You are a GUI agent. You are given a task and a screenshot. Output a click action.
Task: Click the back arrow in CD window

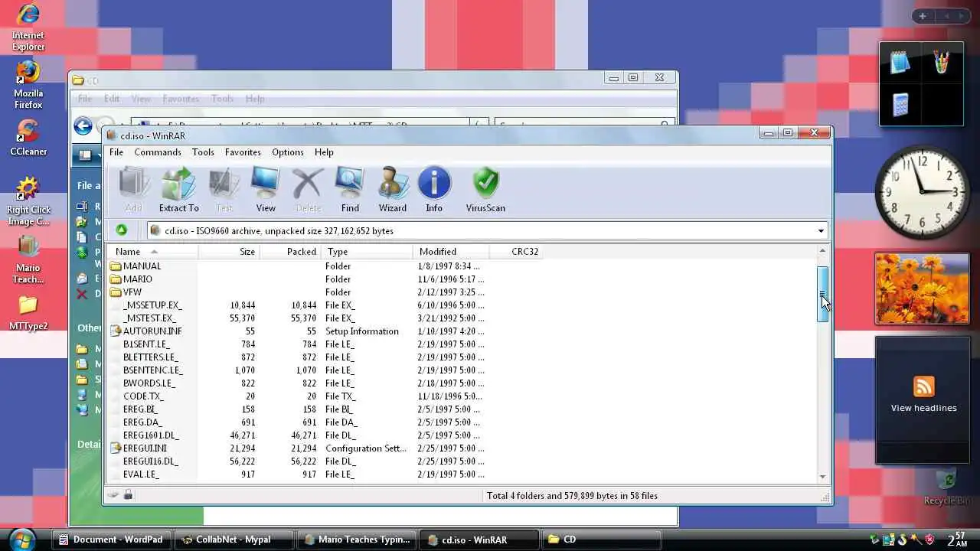coord(83,126)
